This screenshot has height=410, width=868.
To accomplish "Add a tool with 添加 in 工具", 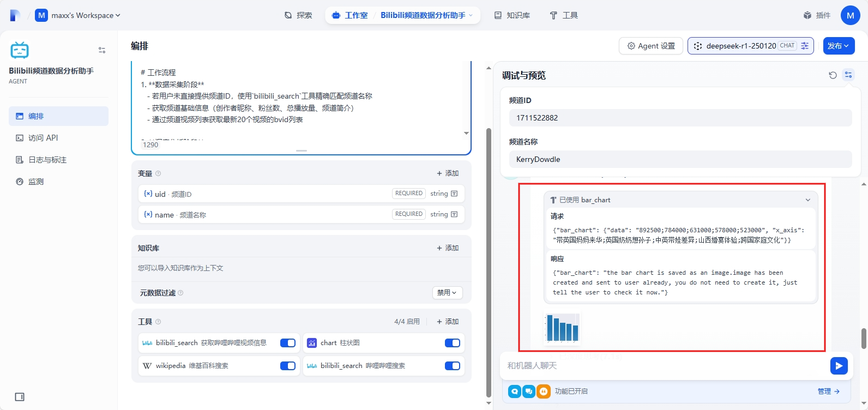I will (x=448, y=322).
